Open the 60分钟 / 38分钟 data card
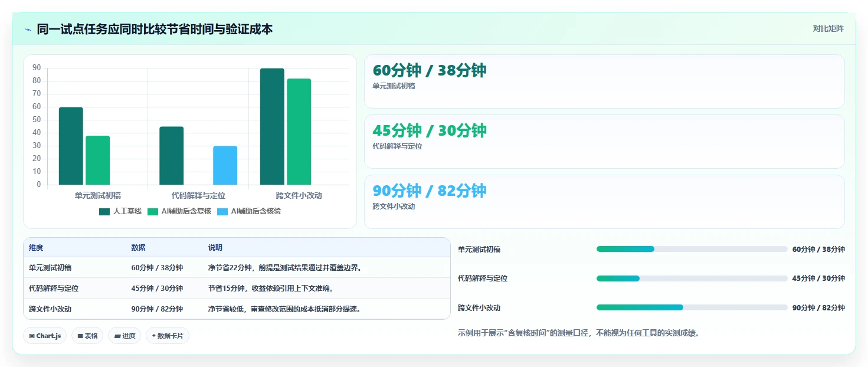Viewport: 868px width, 367px height. [x=604, y=81]
